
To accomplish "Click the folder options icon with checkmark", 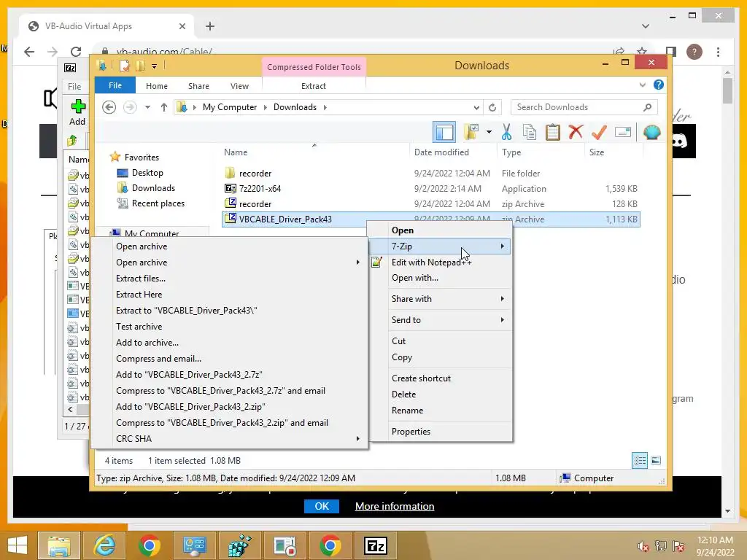I will click(x=471, y=132).
